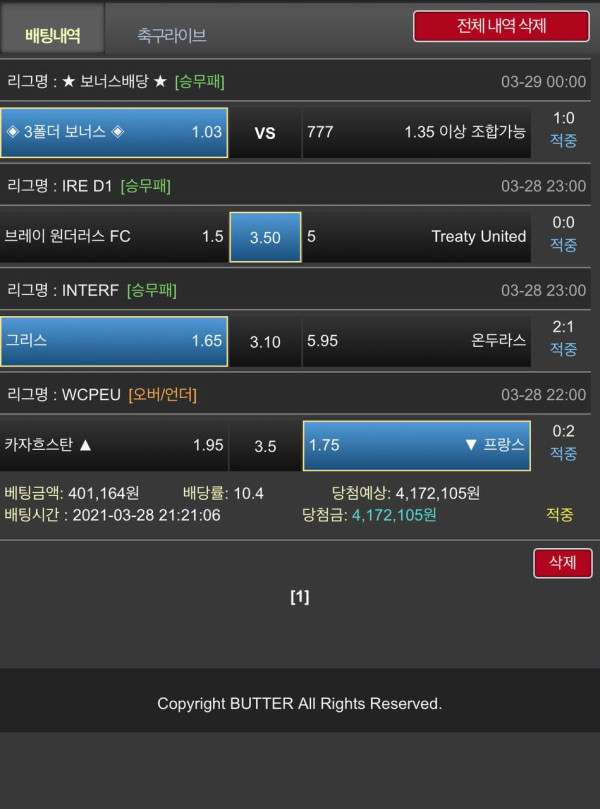600x809 pixels.
Task: Select the 그리스 1.65 win cell
Action: click(x=114, y=341)
